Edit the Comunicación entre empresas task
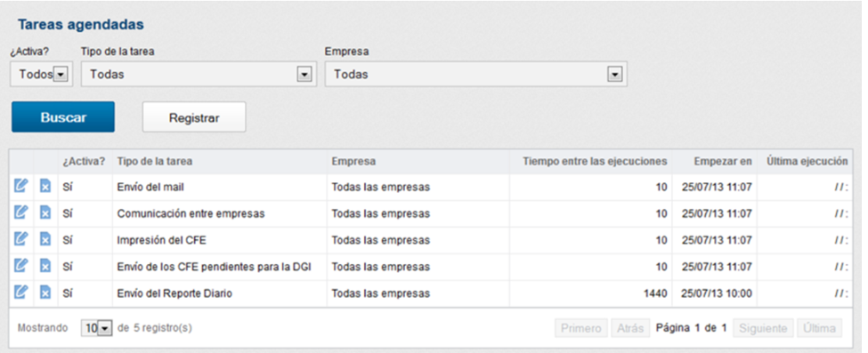The height and width of the screenshot is (353, 868). pos(20,213)
